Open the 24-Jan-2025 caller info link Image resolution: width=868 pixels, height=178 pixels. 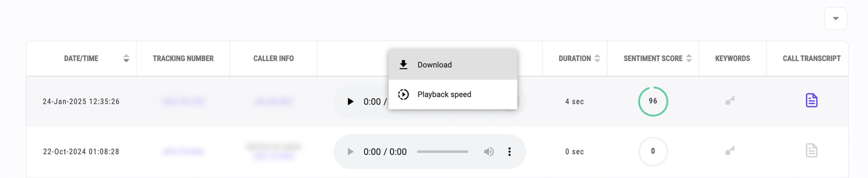tap(273, 101)
